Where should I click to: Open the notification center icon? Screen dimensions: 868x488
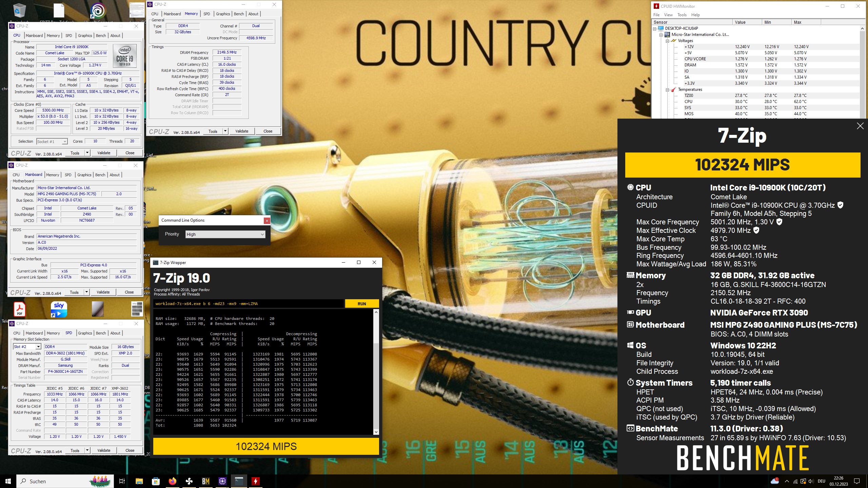click(x=857, y=481)
